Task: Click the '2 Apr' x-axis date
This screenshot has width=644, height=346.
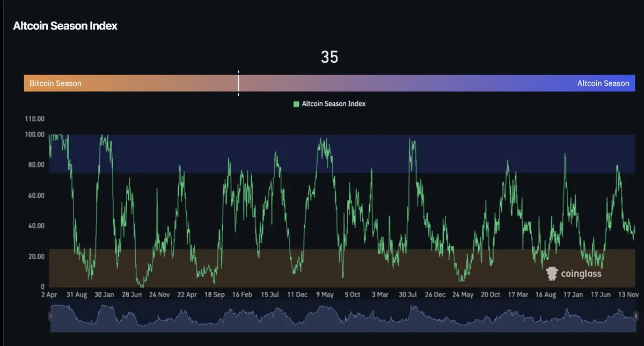Action: 49,295
